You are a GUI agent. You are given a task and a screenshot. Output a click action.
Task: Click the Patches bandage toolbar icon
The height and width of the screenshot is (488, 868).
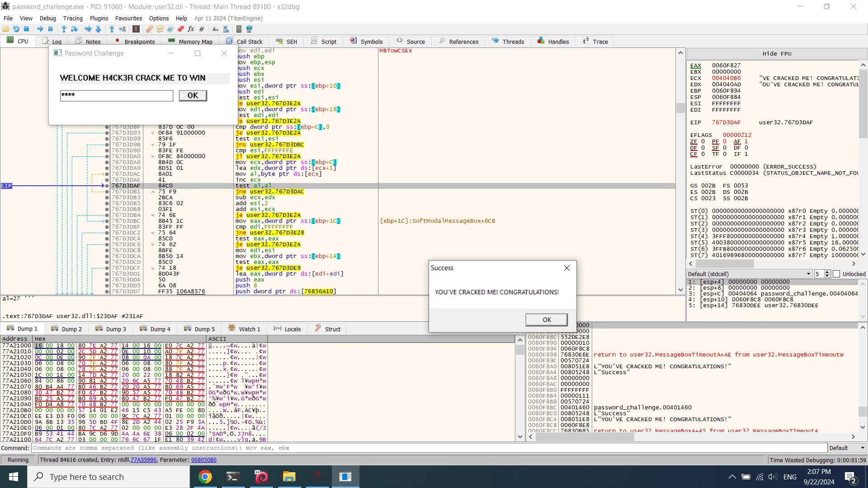point(149,29)
